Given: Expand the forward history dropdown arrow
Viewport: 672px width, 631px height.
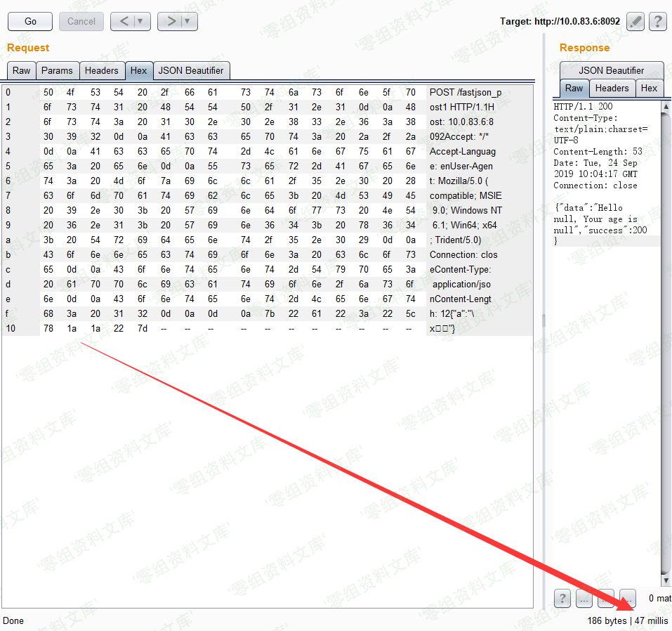Looking at the screenshot, I should [x=187, y=22].
